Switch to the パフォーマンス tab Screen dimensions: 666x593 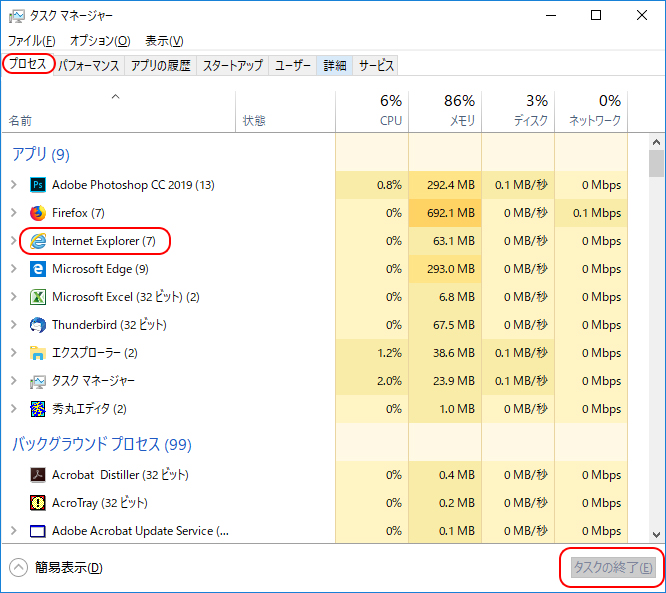[88, 66]
